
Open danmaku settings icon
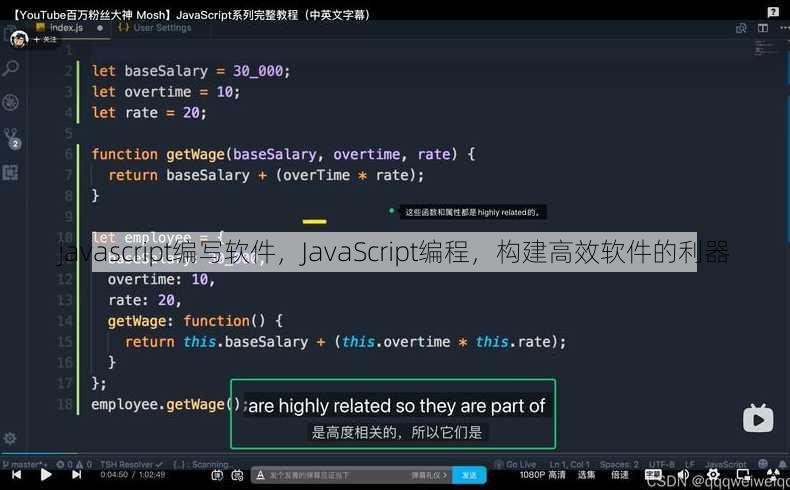(x=237, y=475)
